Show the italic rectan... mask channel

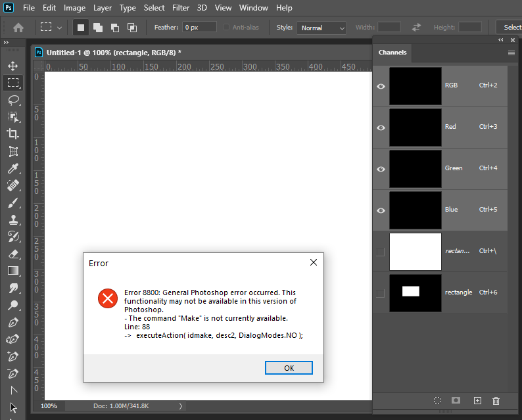(x=381, y=252)
